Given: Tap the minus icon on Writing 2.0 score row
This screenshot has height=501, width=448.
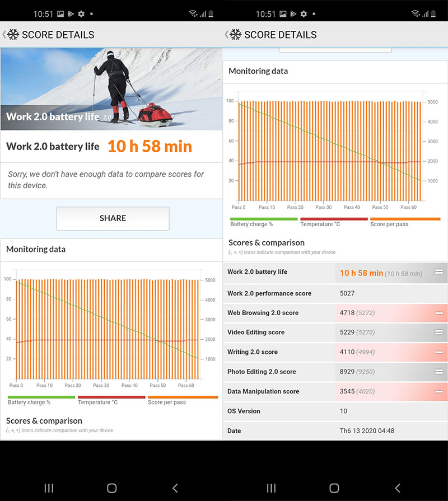Looking at the screenshot, I should click(439, 352).
